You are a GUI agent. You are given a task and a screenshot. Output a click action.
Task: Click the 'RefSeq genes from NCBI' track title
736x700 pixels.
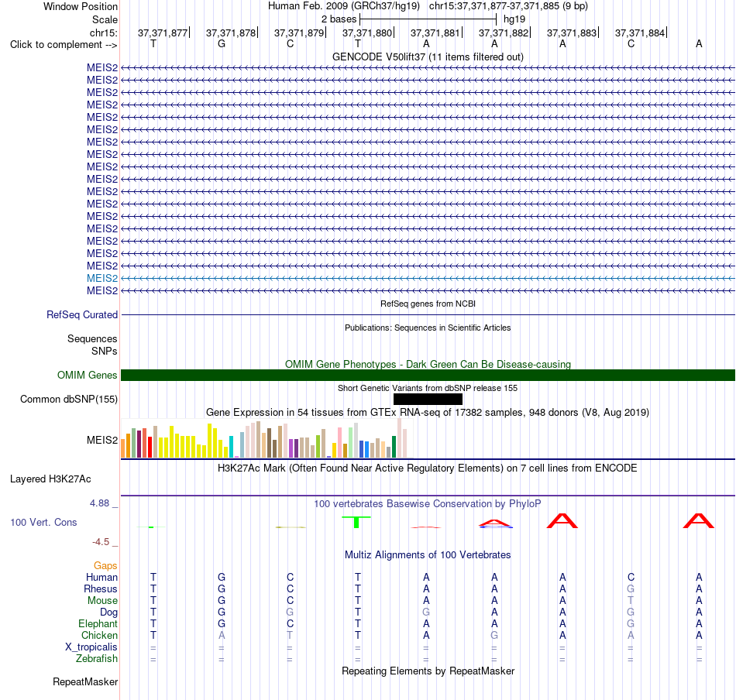coord(428,304)
